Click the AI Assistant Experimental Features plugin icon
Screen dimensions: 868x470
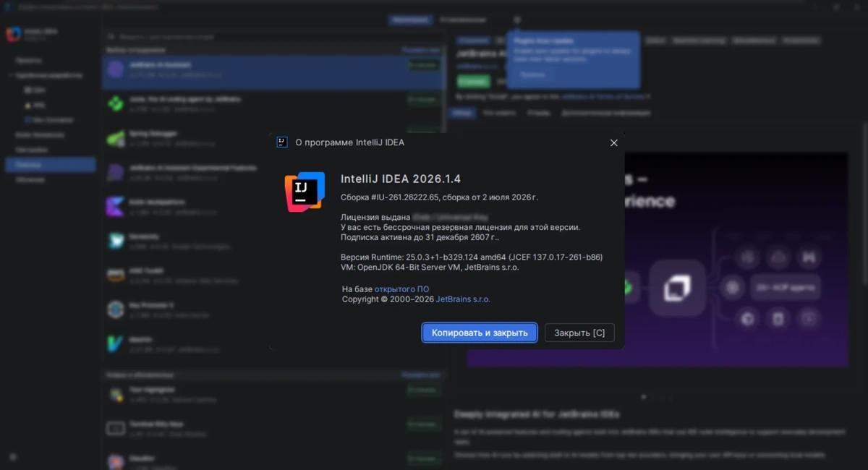click(115, 172)
